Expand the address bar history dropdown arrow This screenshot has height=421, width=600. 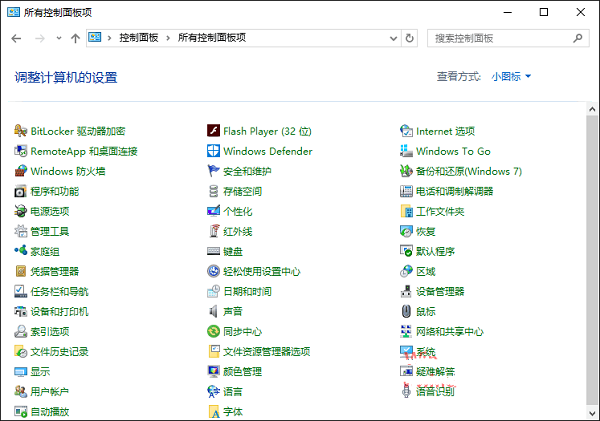point(390,38)
